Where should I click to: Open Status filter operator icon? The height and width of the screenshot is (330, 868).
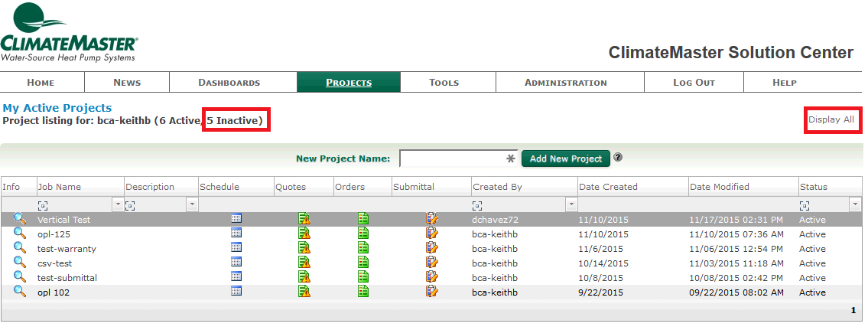click(x=805, y=206)
